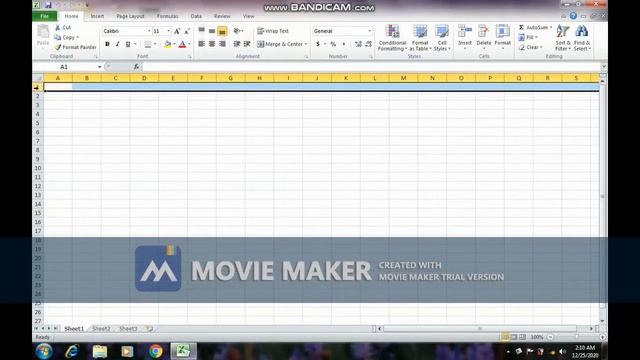Open Fill Color dropdown arrow
This screenshot has height=360, width=640.
[174, 44]
